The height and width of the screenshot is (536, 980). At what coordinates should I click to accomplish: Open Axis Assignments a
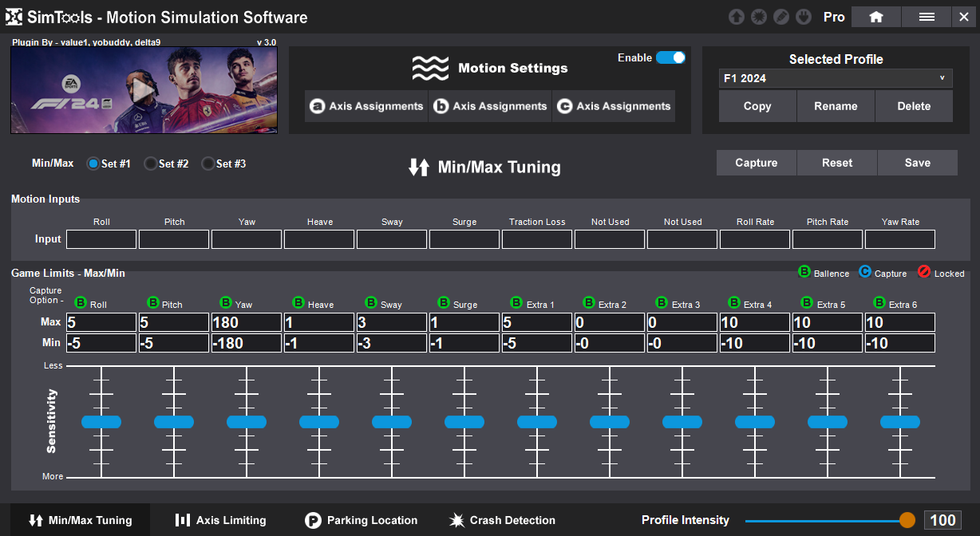(x=366, y=106)
